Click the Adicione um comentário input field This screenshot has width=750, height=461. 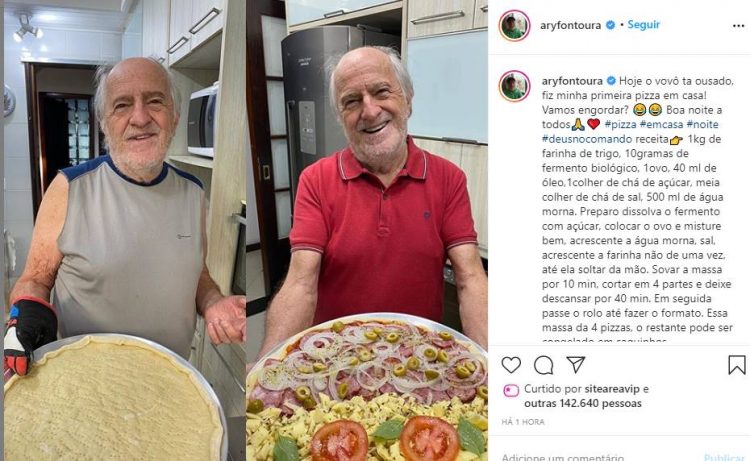coord(600,457)
